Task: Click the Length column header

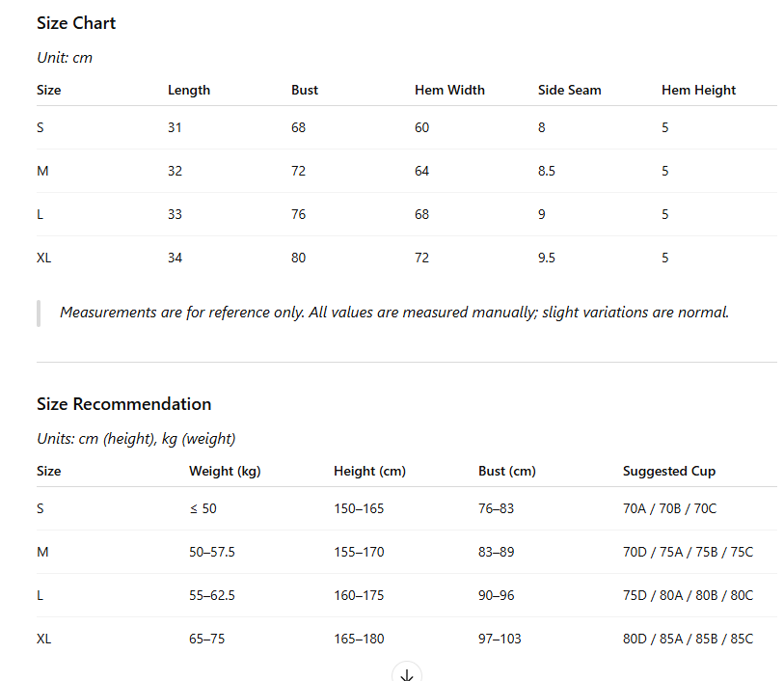Action: tap(189, 90)
